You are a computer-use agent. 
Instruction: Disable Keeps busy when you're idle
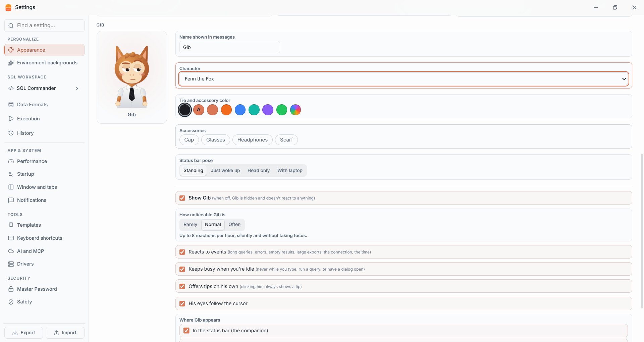(182, 269)
